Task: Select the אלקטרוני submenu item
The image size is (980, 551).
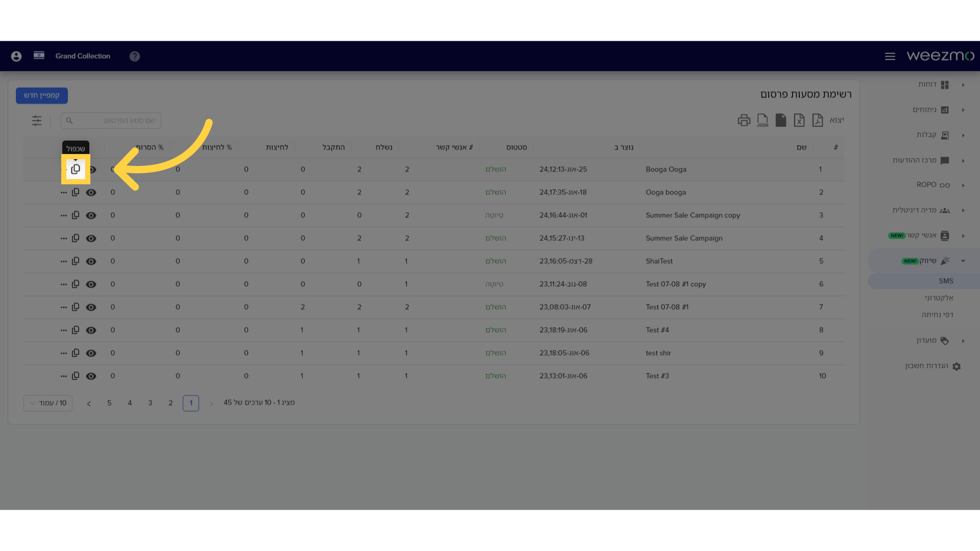Action: [939, 298]
